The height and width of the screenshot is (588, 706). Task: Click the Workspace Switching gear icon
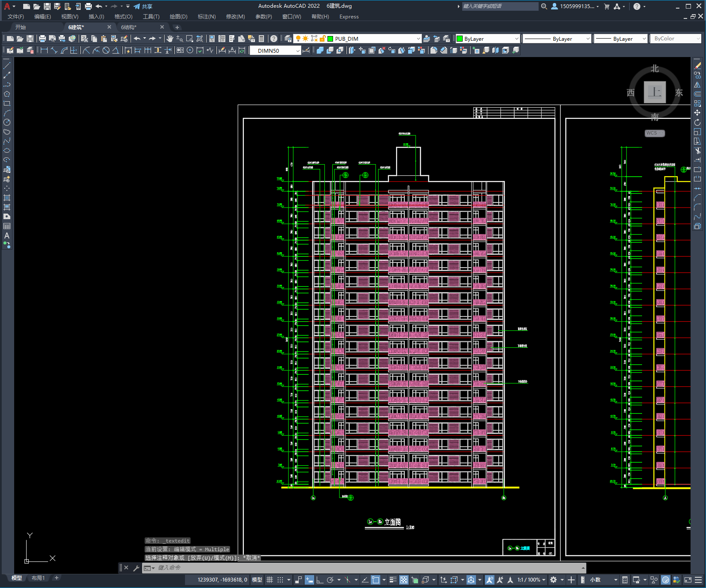pos(554,580)
